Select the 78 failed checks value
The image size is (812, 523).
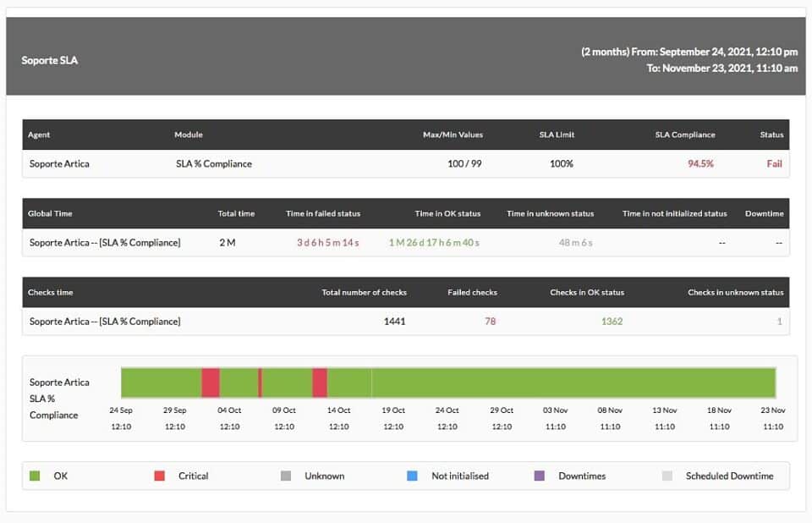[491, 322]
